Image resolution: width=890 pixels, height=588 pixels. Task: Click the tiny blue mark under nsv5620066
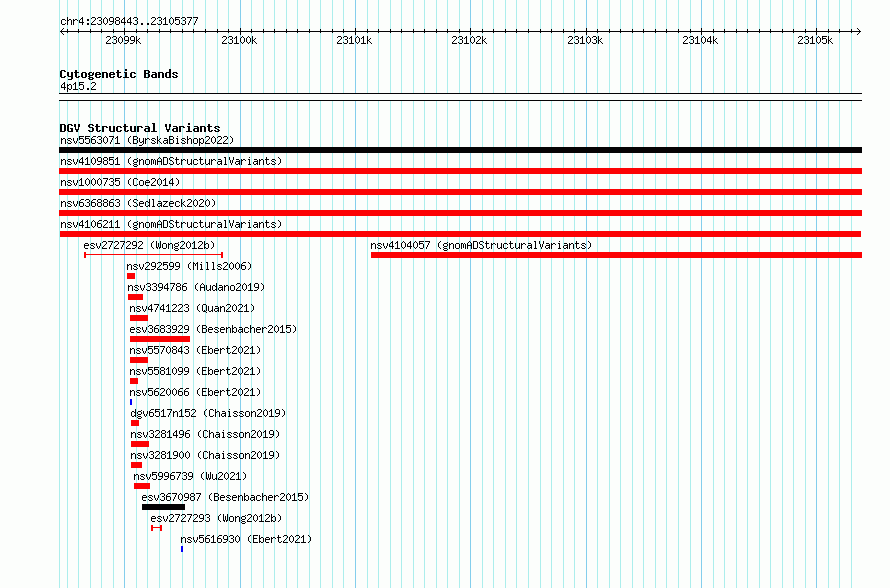pos(131,402)
